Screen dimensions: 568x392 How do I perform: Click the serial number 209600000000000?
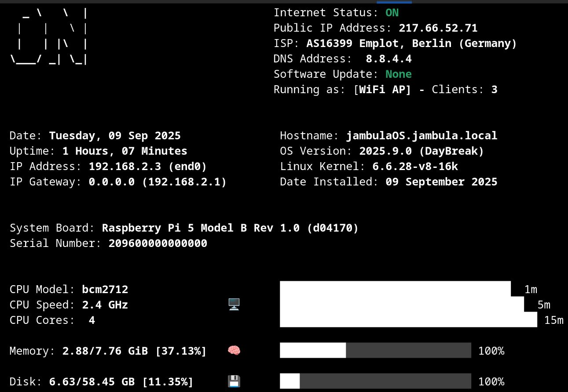[x=158, y=243]
